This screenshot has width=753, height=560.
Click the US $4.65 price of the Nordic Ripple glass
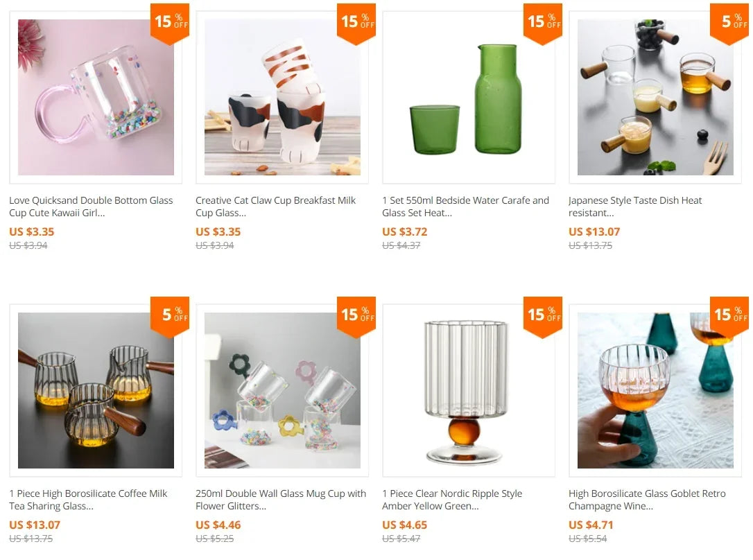[404, 525]
